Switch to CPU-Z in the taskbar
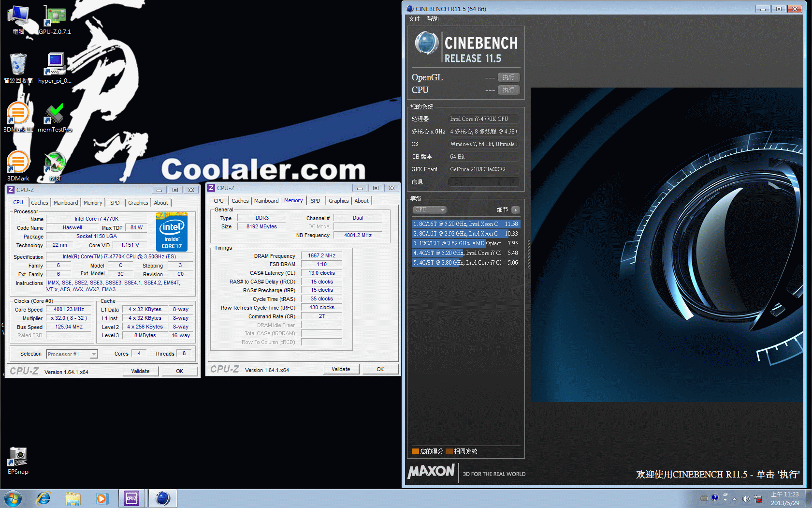 tap(131, 498)
